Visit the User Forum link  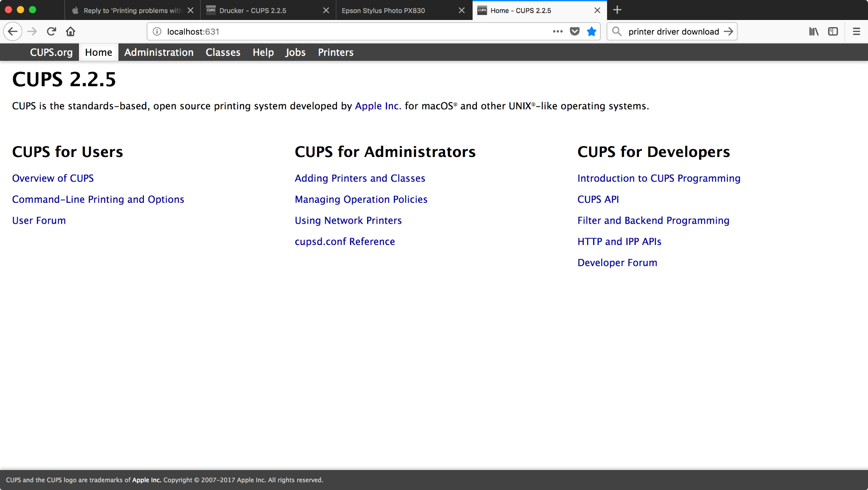pos(39,220)
